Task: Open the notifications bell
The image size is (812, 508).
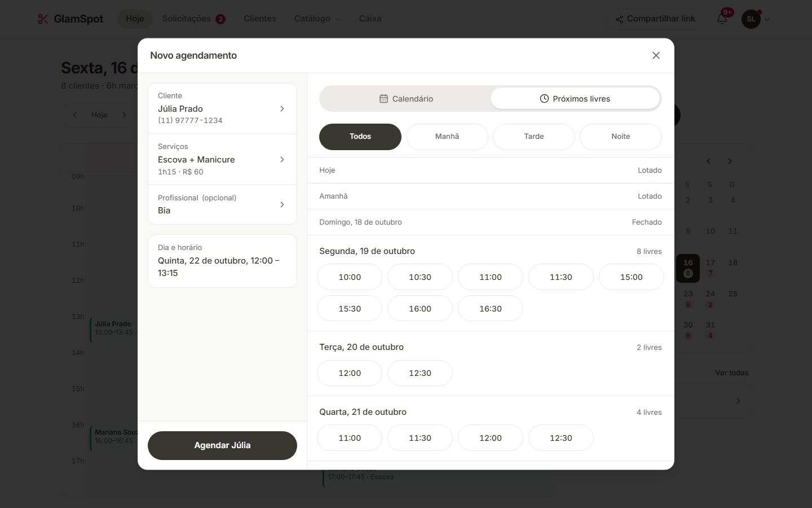Action: click(722, 19)
